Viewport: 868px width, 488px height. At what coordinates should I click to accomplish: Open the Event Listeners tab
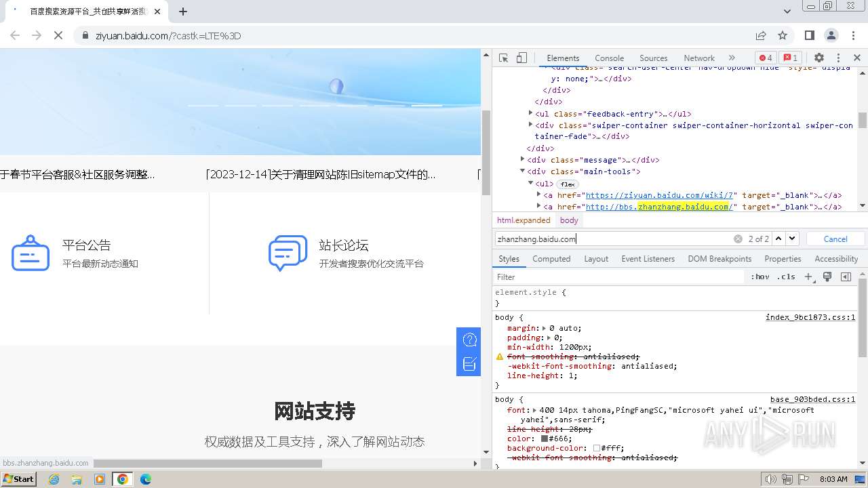point(648,259)
